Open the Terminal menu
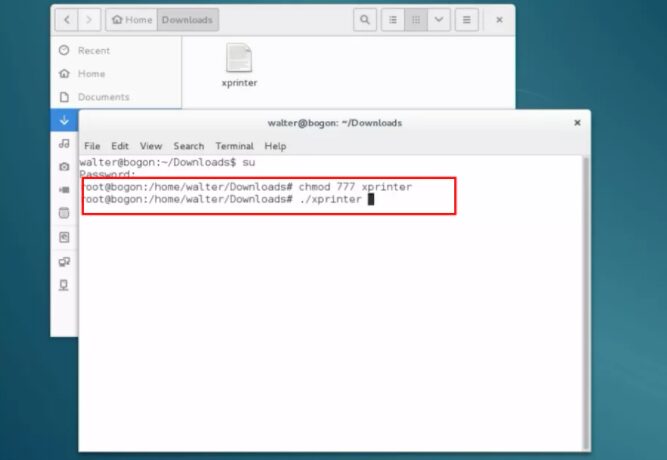 (x=234, y=146)
